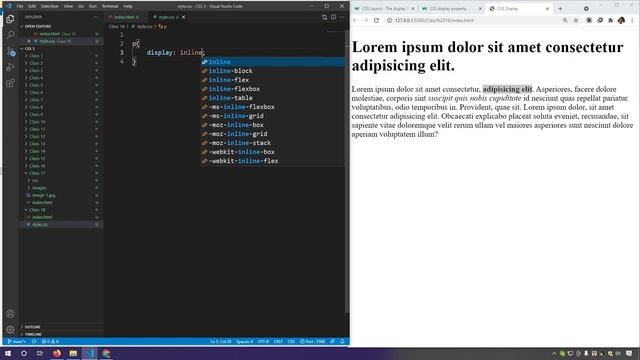Click the Live Server port status item
This screenshot has width=640, height=360.
coord(313,342)
